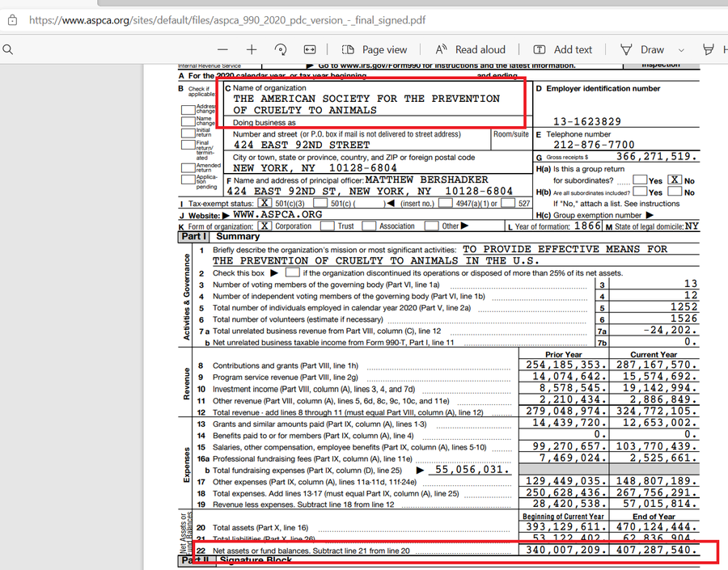Click total volunteers value 1526
Screen dimensions: 728x570
(x=684, y=319)
